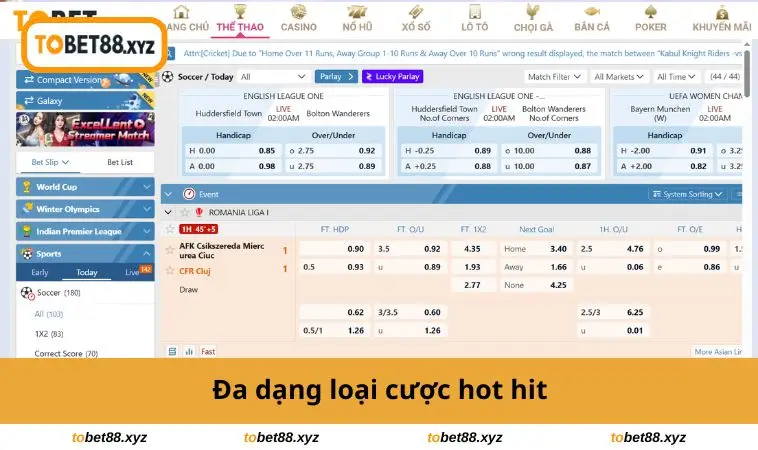This screenshot has width=758, height=450.
Task: Toggle star beside the 1H 45'+5 badge
Action: [x=170, y=229]
